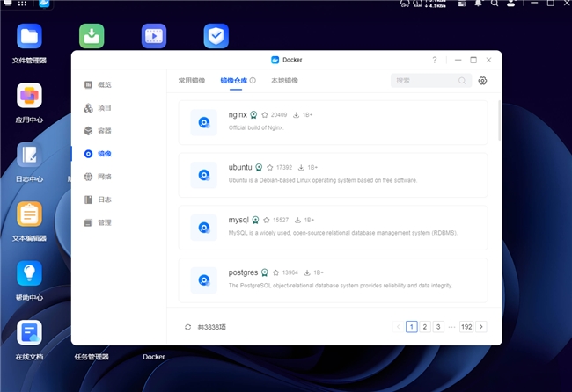Click next page arrow in pagination
The height and width of the screenshot is (392, 572).
(x=481, y=327)
